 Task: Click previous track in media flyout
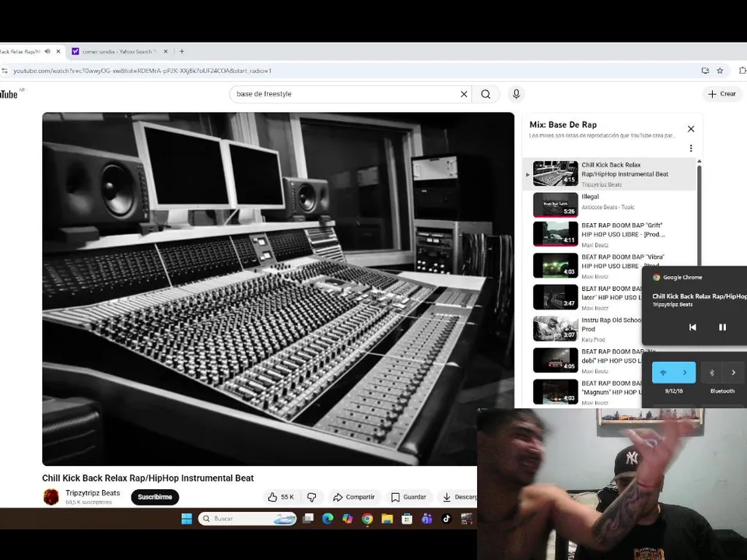tap(693, 327)
